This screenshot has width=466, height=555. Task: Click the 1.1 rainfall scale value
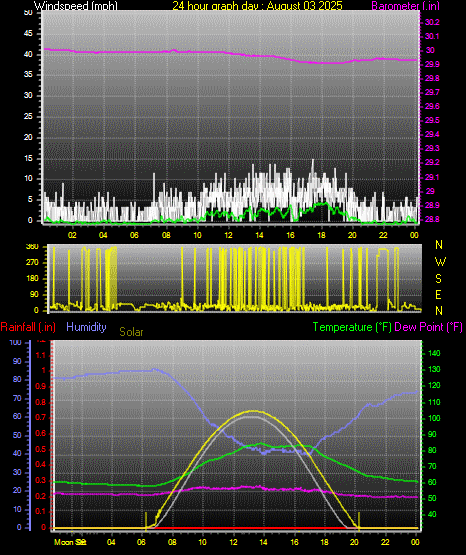[x=41, y=355]
